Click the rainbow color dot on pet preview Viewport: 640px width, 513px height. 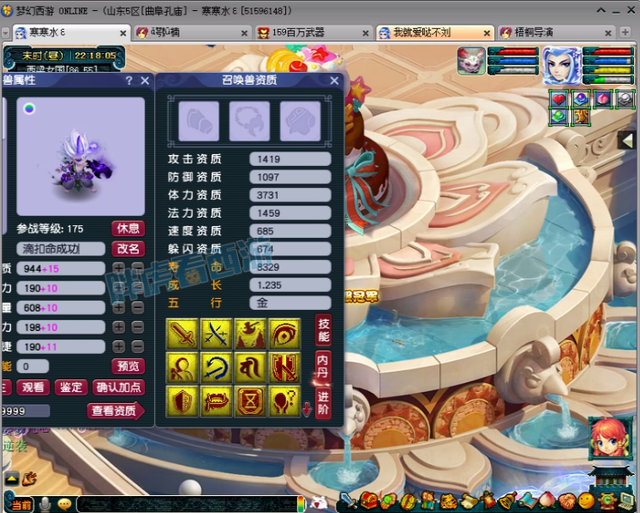pos(29,109)
